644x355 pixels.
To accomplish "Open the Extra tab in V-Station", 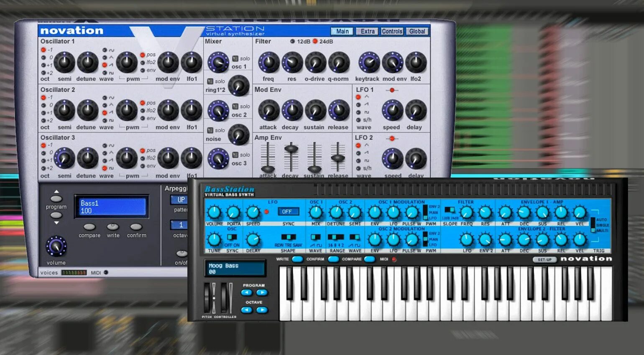I will pos(368,31).
